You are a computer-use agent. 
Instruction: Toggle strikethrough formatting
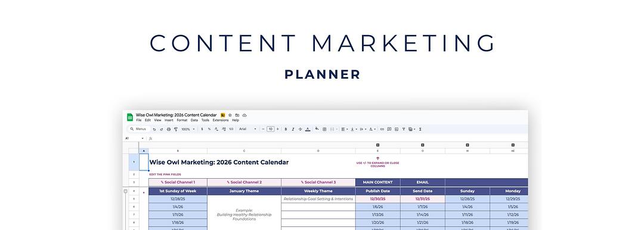(300, 129)
